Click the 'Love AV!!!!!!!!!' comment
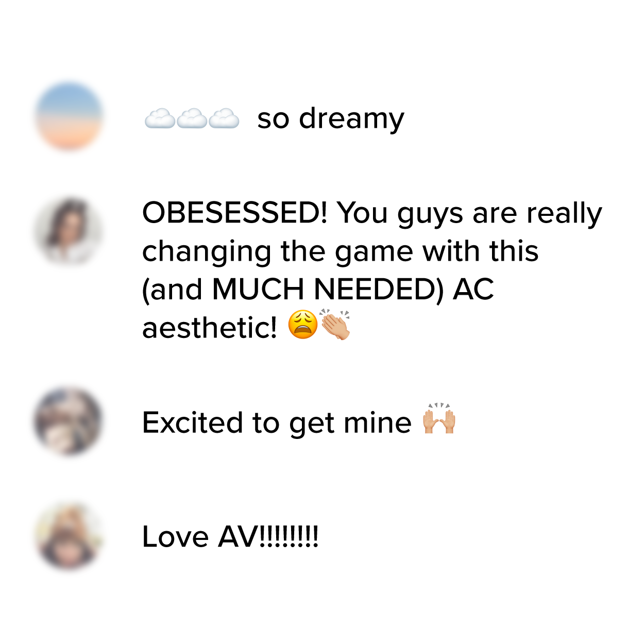This screenshot has height=644, width=644. point(230,536)
